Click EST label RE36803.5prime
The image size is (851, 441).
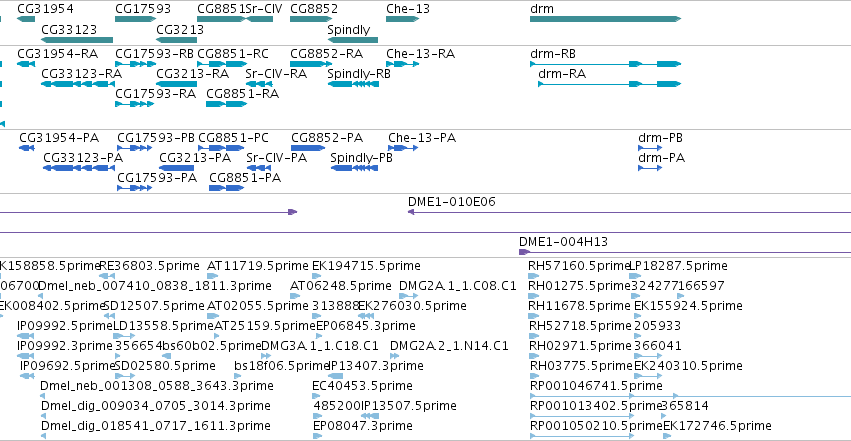pos(149,266)
